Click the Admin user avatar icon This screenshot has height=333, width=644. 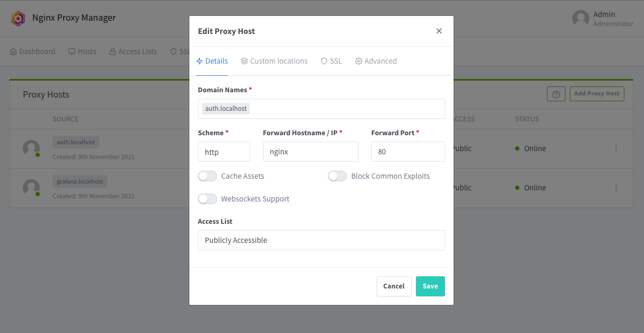pos(580,19)
